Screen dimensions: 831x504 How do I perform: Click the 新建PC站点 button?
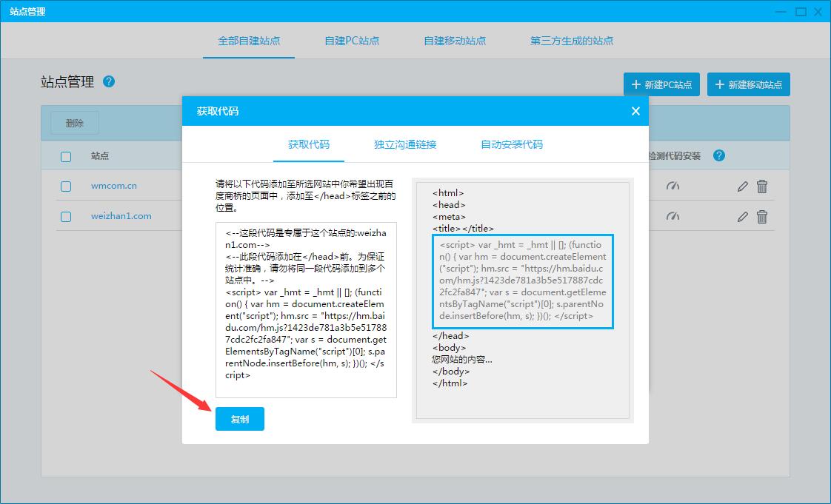[661, 84]
